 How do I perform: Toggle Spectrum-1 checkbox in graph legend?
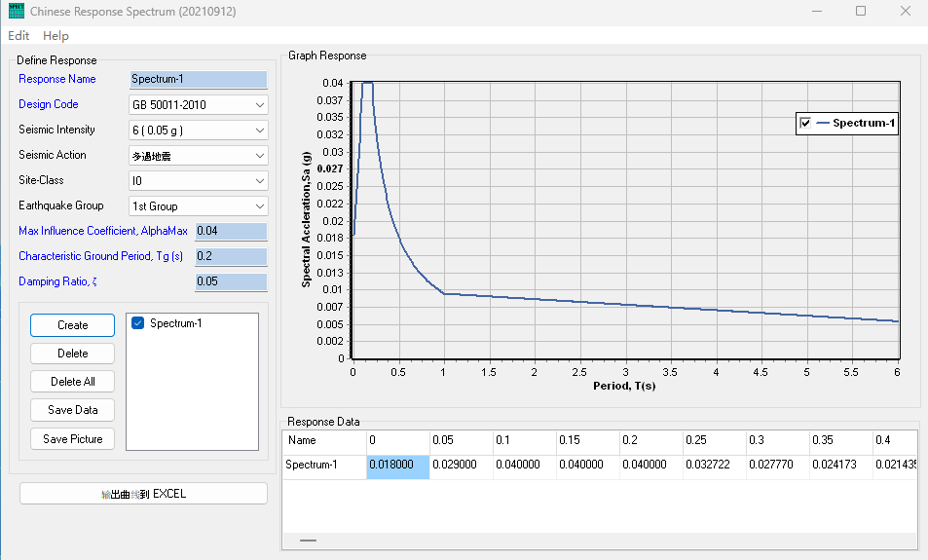click(x=805, y=123)
